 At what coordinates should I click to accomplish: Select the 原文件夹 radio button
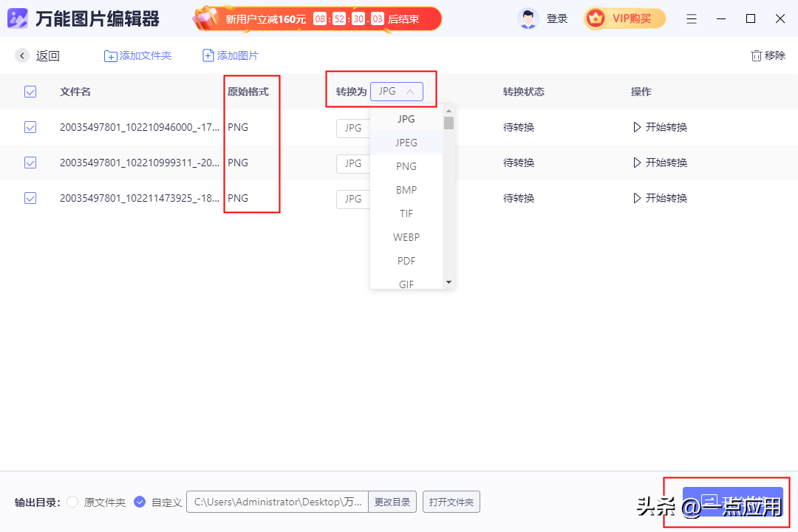tap(72, 502)
